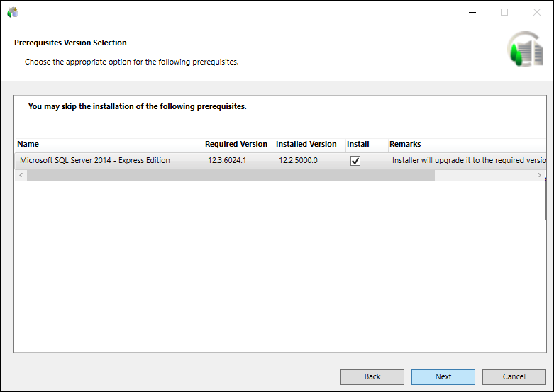Click the 12.2.5000.0 installed version cell
Screen dimensions: 554x392
coord(298,161)
